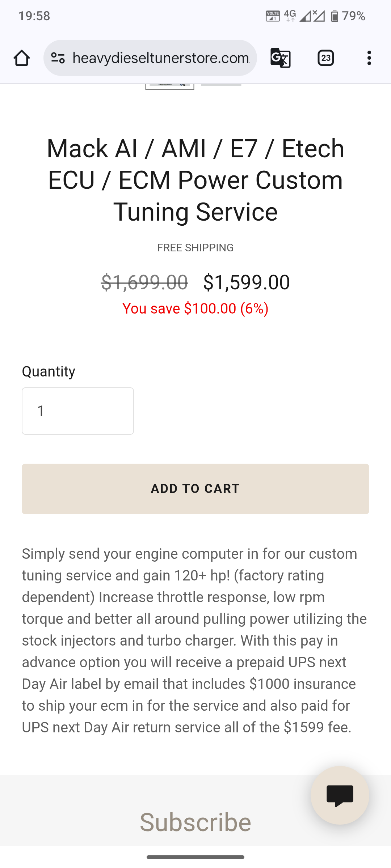Tap the sale price $1,599.00

click(x=247, y=282)
